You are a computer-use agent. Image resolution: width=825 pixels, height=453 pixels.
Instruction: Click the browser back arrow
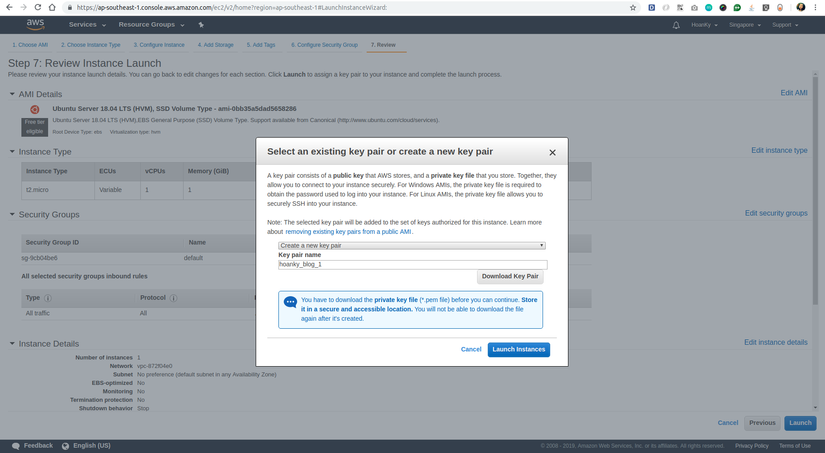click(9, 7)
